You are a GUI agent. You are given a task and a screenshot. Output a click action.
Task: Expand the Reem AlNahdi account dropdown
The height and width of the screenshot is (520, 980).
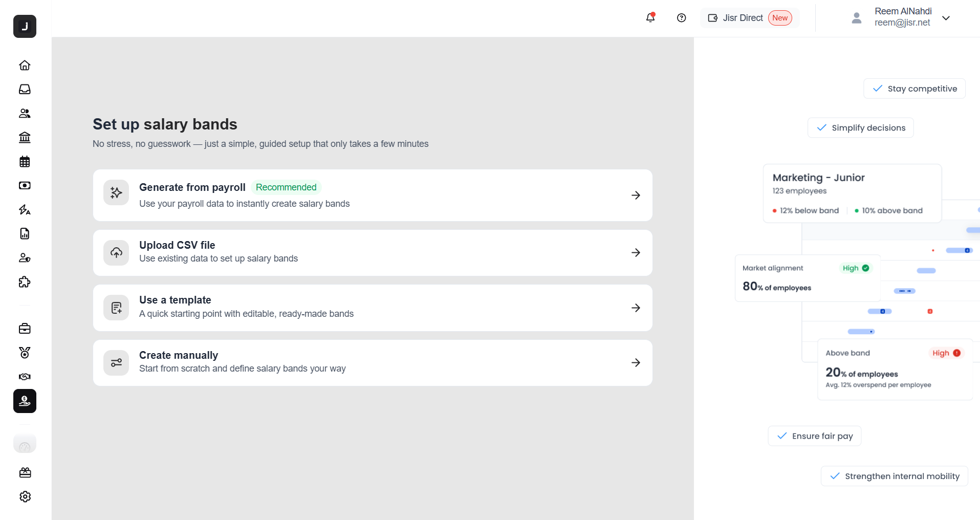(946, 18)
